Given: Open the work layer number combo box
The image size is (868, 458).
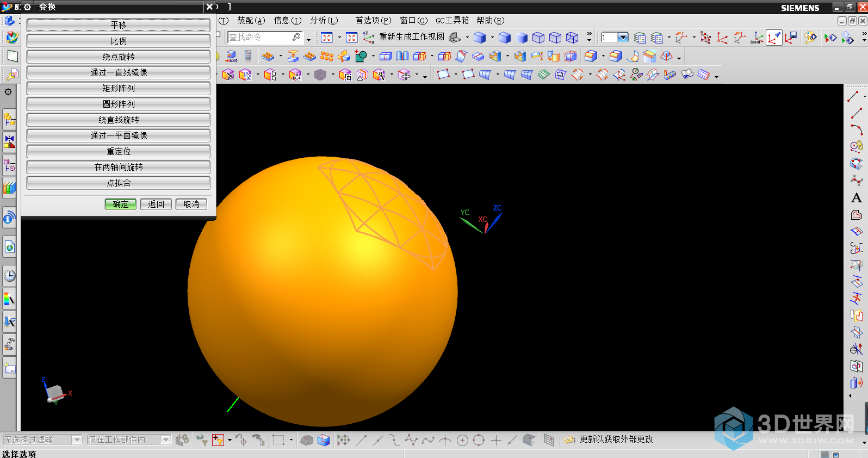Looking at the screenshot, I should coord(615,38).
